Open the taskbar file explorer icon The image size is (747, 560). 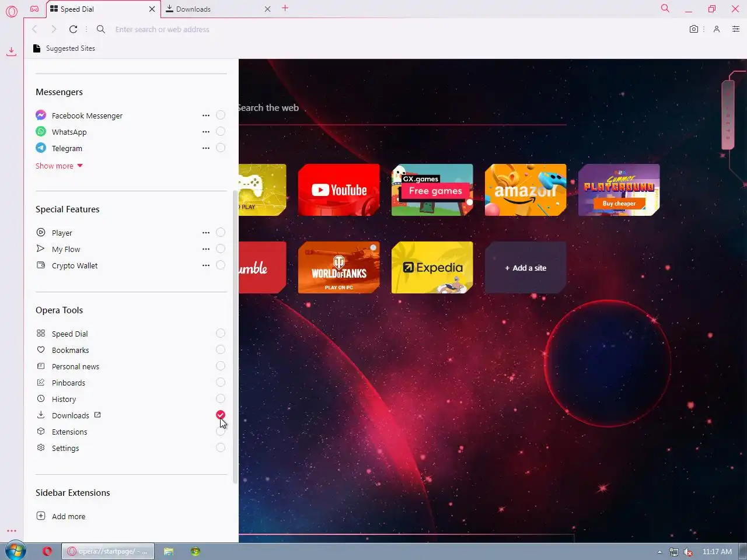pos(169,551)
